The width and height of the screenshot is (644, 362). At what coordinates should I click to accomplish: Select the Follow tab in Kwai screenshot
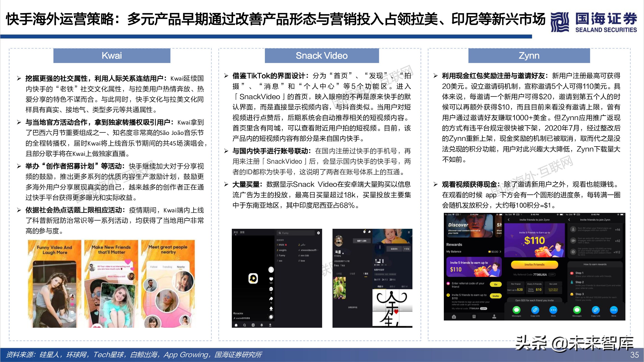154,267
